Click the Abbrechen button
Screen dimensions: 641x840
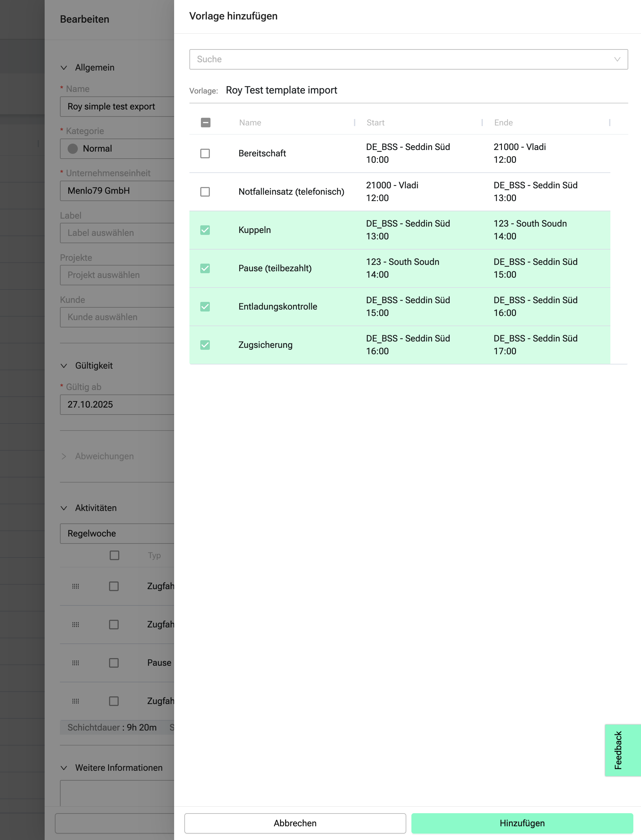tap(295, 823)
